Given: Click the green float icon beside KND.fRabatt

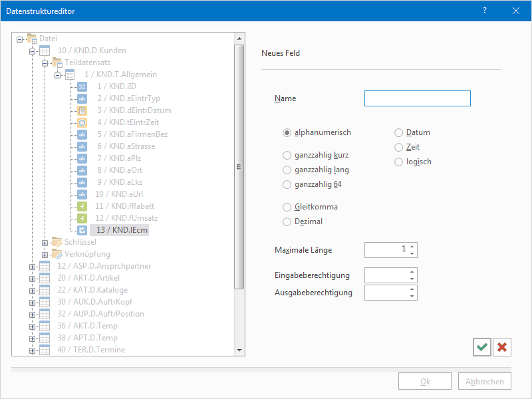Looking at the screenshot, I should pyautogui.click(x=82, y=206).
